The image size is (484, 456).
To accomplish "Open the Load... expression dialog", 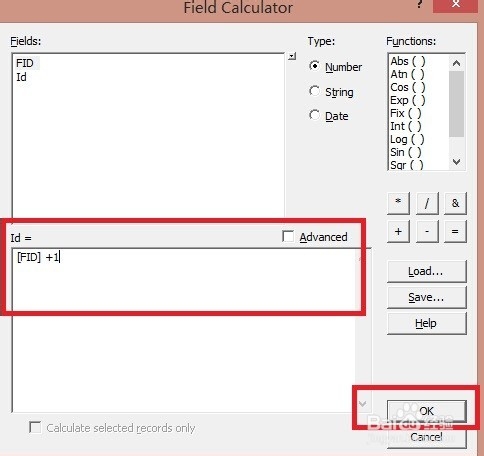I will coord(427,272).
